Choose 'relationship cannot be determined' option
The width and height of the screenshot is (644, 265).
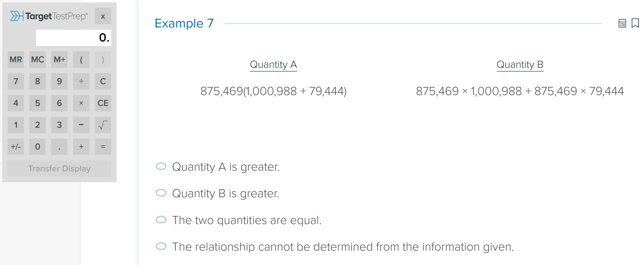pos(161,246)
